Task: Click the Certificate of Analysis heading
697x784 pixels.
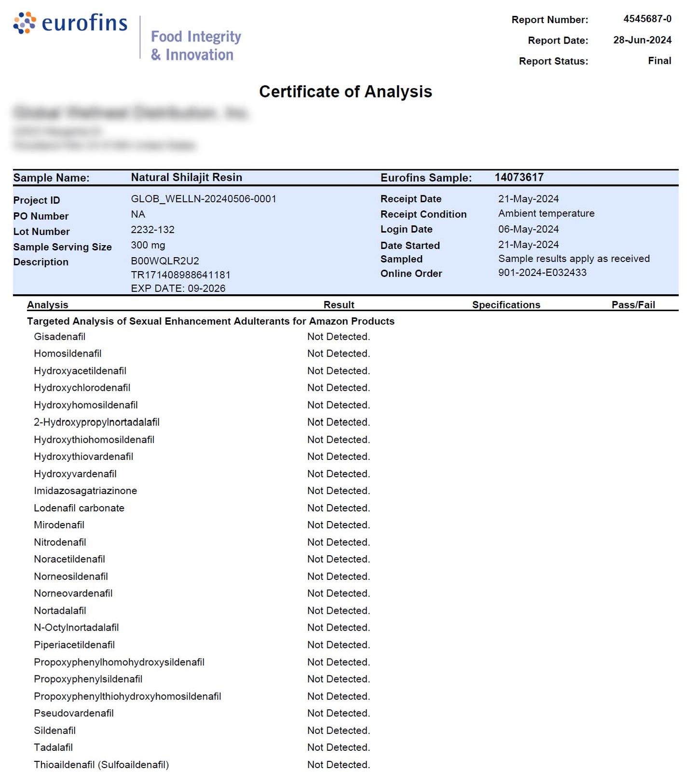Action: point(345,92)
